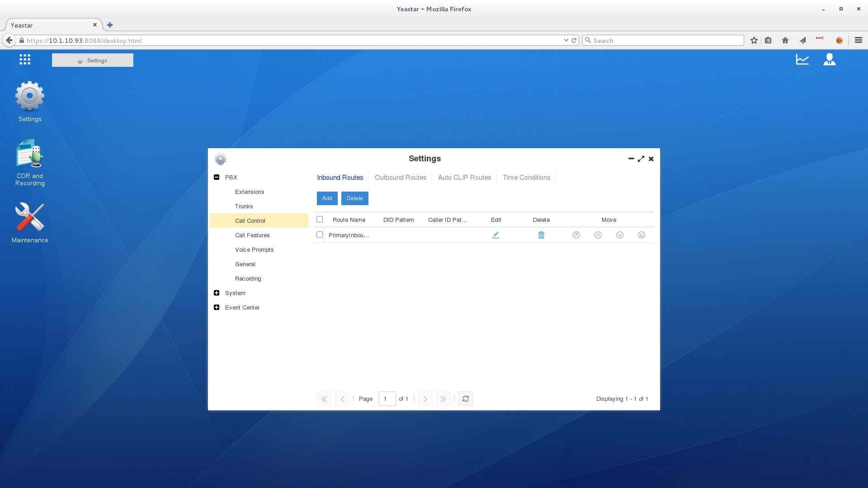Image resolution: width=868 pixels, height=488 pixels.
Task: Collapse the PBX tree section
Action: pos(217,177)
